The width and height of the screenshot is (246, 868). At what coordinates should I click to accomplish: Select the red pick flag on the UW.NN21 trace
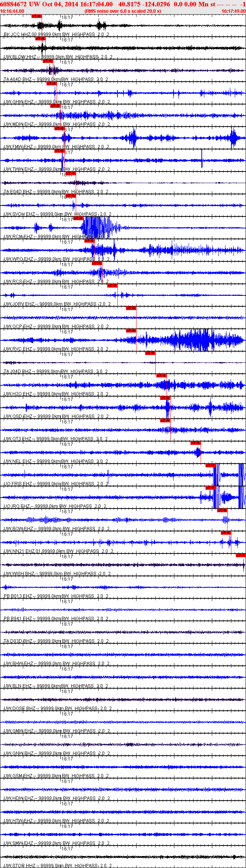click(226, 533)
